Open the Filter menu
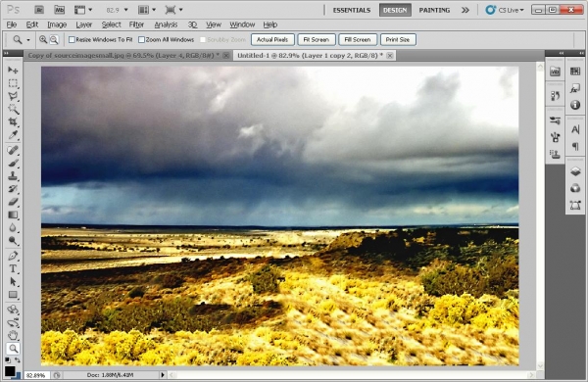This screenshot has height=382, width=588. tap(136, 24)
